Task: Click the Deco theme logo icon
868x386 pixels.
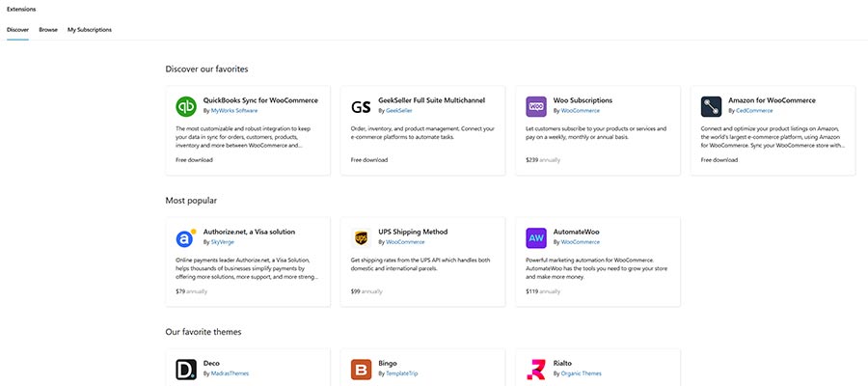Action: [x=186, y=370]
